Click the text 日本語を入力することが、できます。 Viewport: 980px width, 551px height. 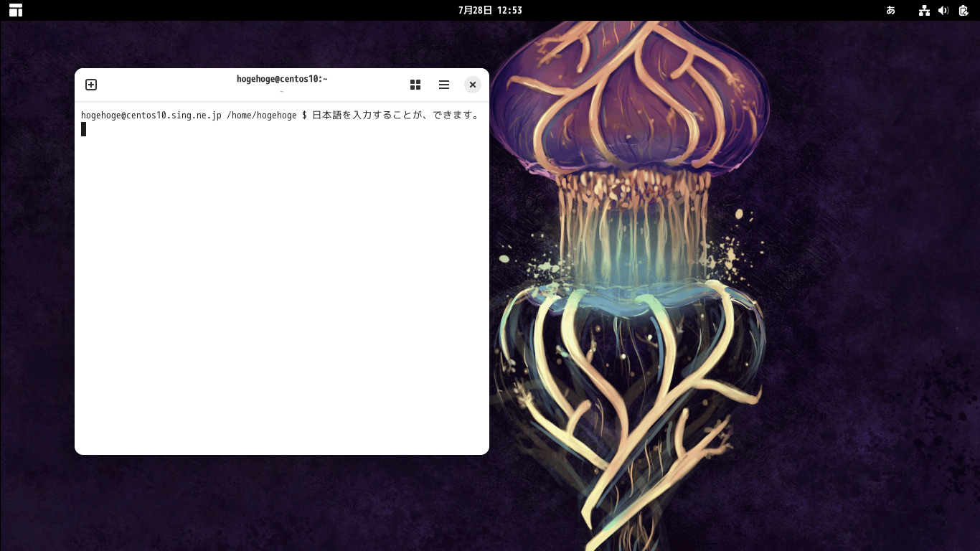point(396,116)
